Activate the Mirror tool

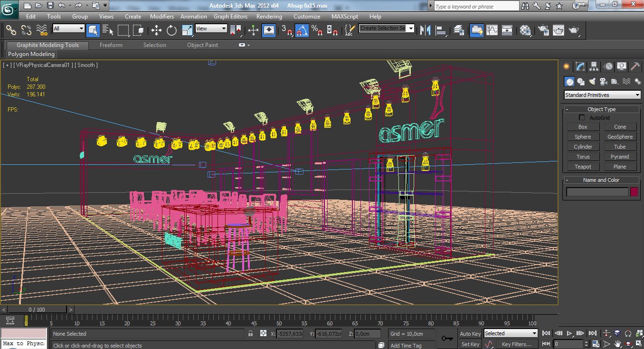coord(426,30)
